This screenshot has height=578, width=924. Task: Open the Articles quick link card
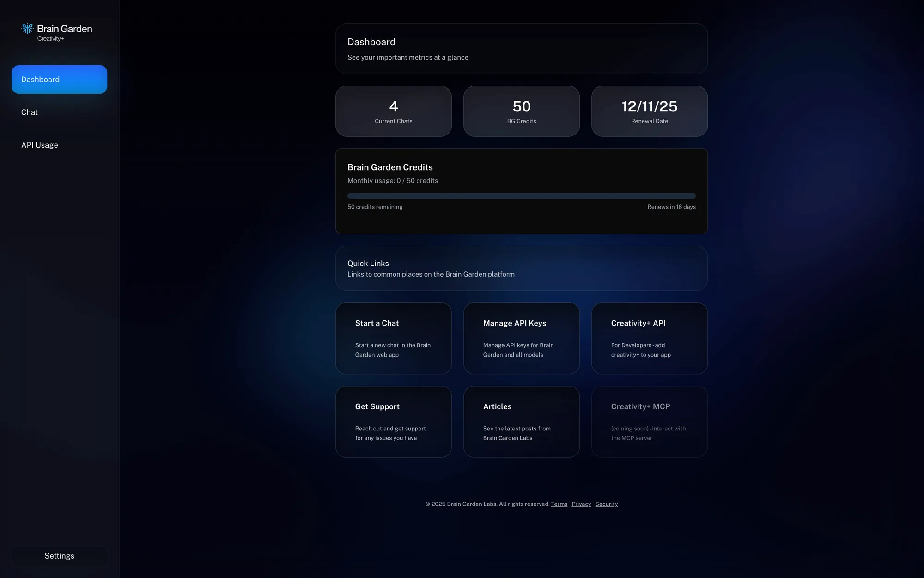click(x=522, y=422)
